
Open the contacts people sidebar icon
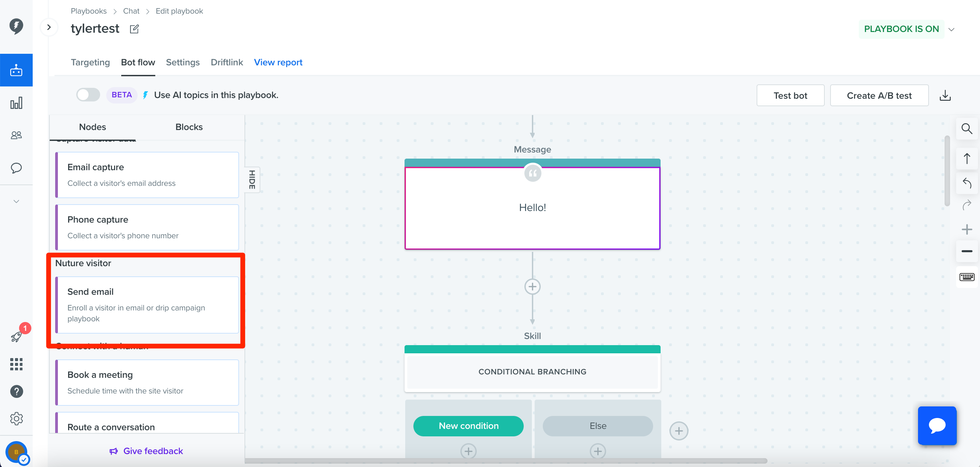[x=16, y=135]
